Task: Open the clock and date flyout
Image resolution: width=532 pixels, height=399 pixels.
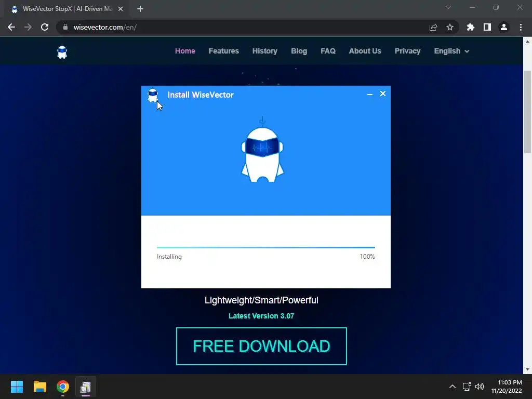Action: pos(507,387)
